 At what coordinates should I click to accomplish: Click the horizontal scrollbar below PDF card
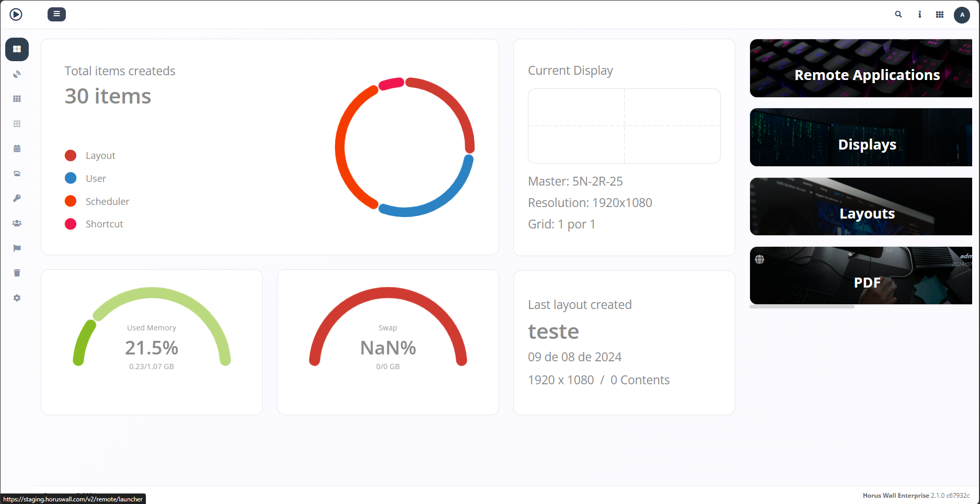pyautogui.click(x=802, y=307)
